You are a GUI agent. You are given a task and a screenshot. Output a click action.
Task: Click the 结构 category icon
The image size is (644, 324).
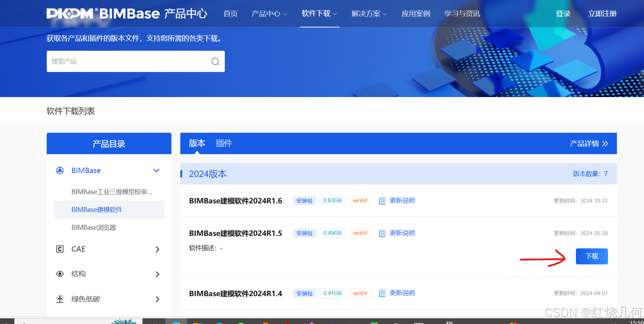coord(60,274)
